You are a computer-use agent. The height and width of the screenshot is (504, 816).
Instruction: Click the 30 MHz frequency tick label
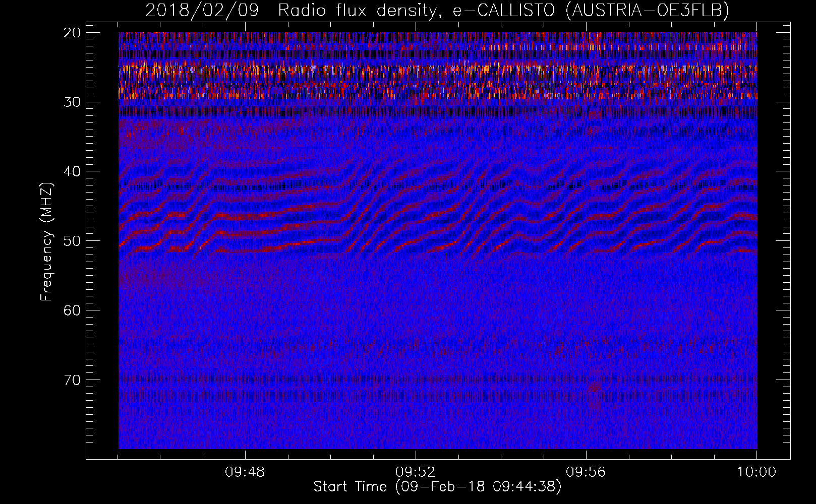pos(73,102)
